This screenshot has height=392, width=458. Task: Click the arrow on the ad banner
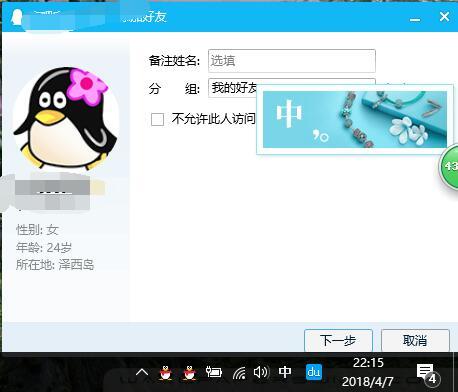coord(433,108)
